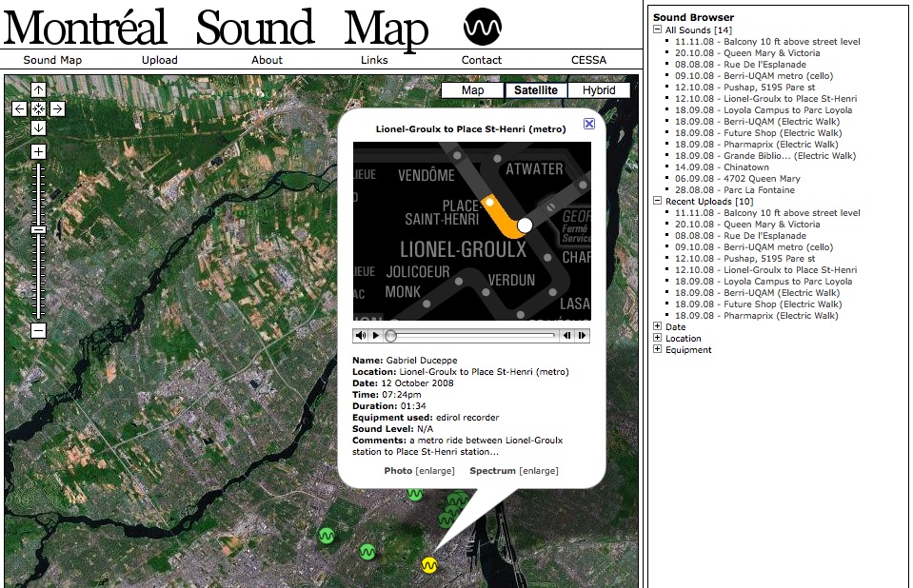
Task: Zoom out with the minus button
Action: click(38, 331)
